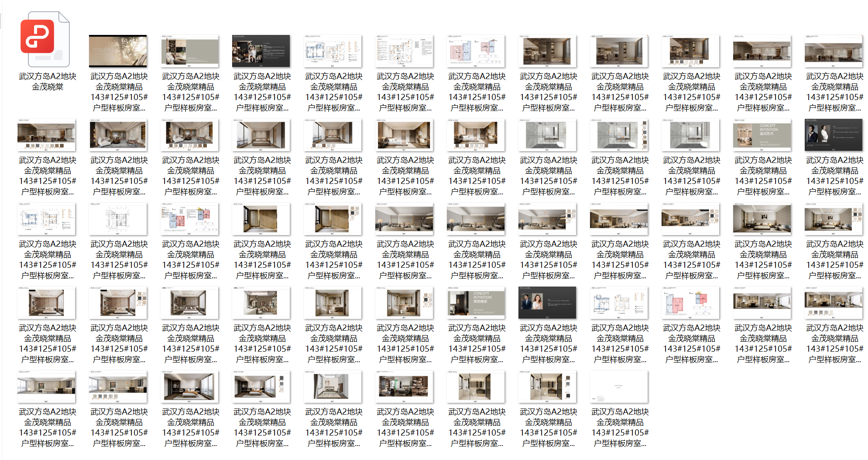Select wood entry door render without swatches
This screenshot has height=460, width=868.
coord(261,219)
